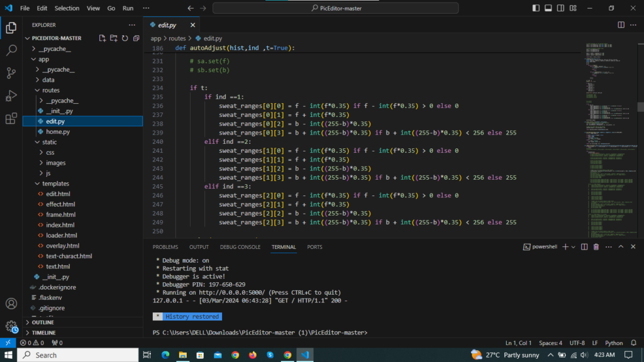This screenshot has width=644, height=362.
Task: Kill the terminal with trash icon
Action: (x=596, y=246)
